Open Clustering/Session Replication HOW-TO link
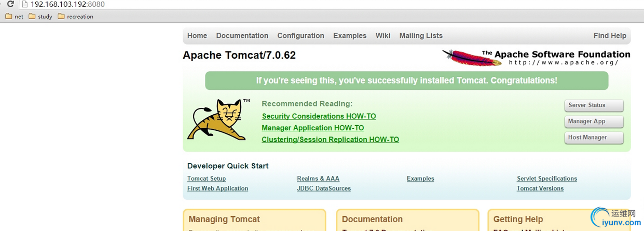This screenshot has height=231, width=644. 330,140
